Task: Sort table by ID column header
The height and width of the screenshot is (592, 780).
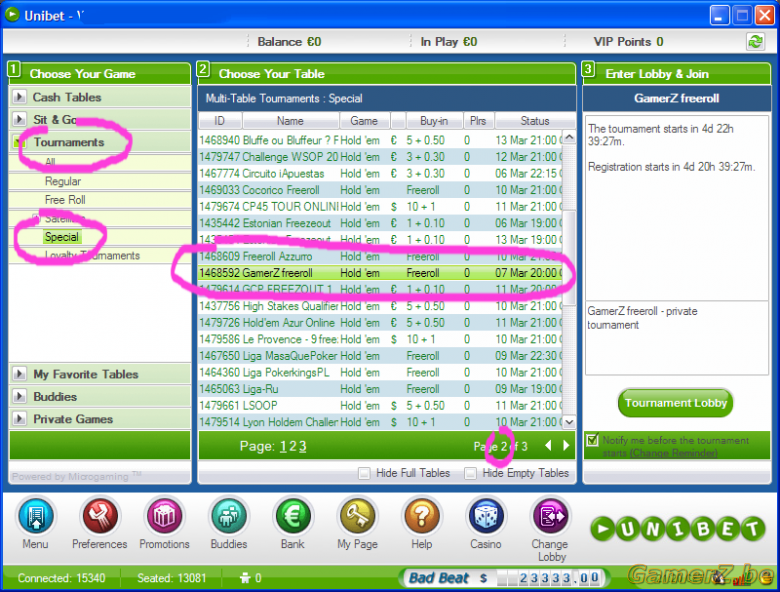Action: click(x=219, y=121)
